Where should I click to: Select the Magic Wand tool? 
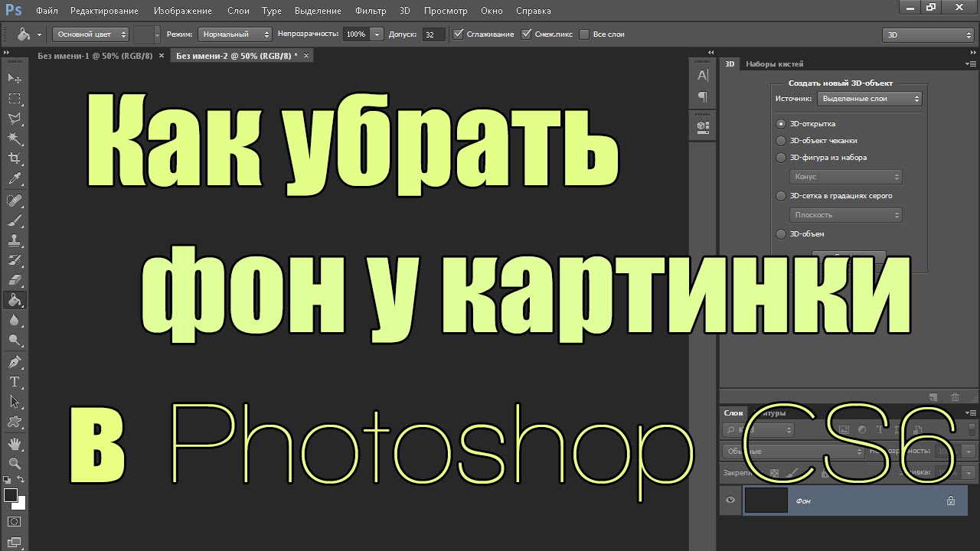(15, 139)
